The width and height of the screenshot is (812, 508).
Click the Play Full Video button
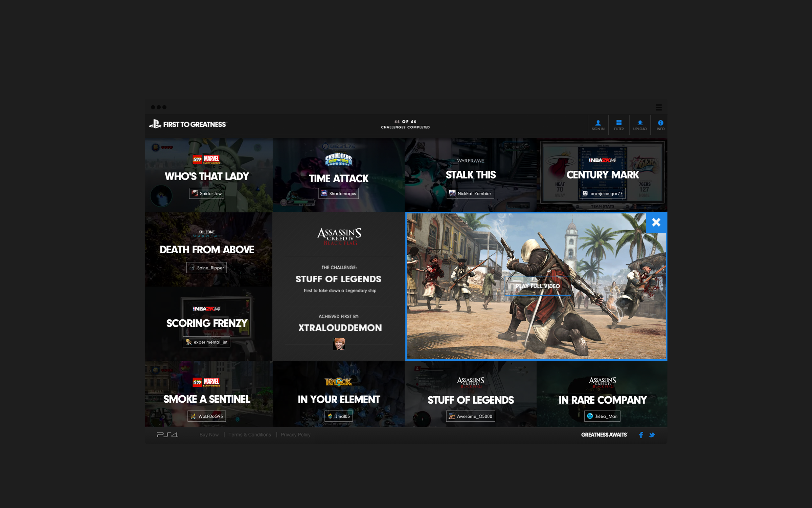(x=538, y=286)
